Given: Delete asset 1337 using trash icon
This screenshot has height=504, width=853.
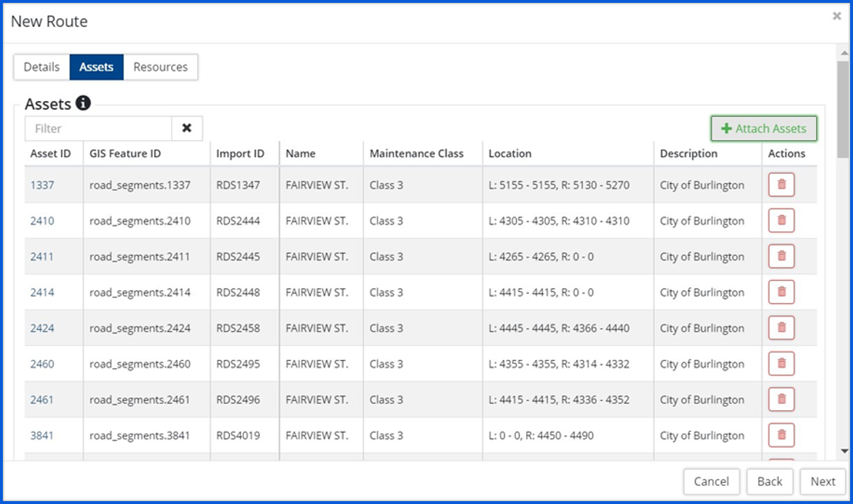Looking at the screenshot, I should point(781,185).
